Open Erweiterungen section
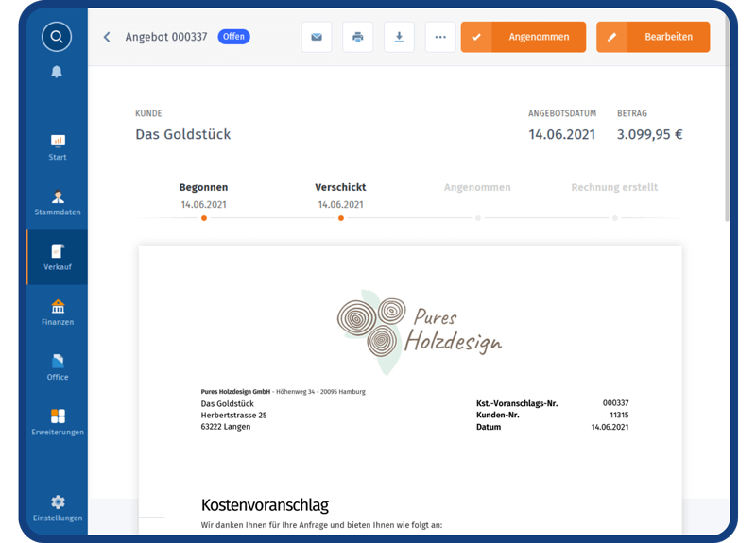Image resolution: width=756 pixels, height=543 pixels. (58, 422)
